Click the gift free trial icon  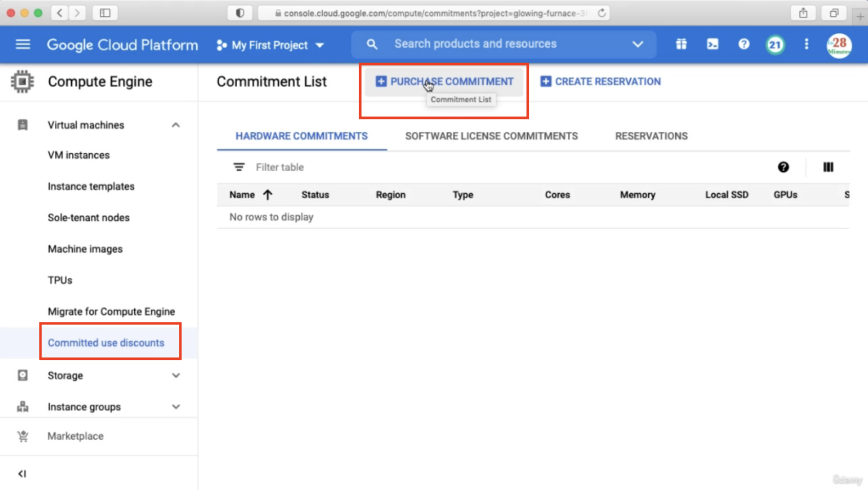coord(681,45)
